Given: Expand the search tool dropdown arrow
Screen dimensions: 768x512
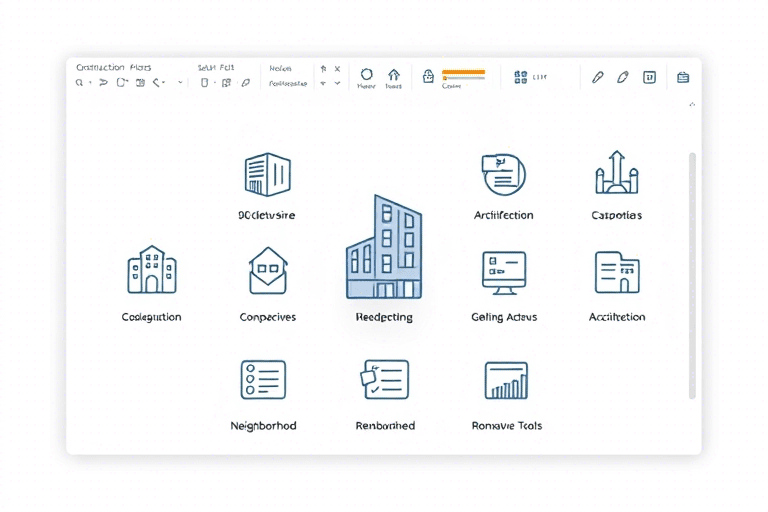Looking at the screenshot, I should point(91,83).
